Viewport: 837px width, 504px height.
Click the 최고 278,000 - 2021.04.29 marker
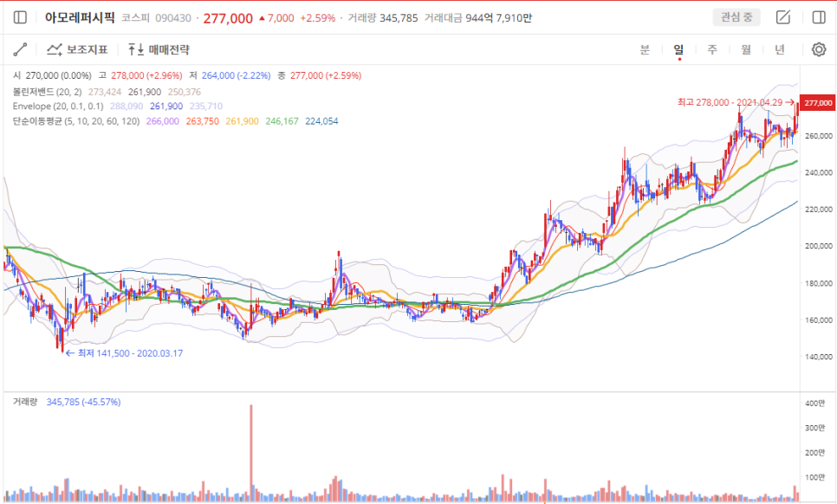(x=736, y=102)
